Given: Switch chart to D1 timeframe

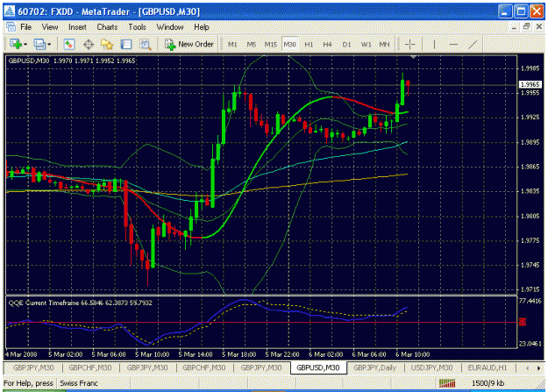Looking at the screenshot, I should [346, 45].
